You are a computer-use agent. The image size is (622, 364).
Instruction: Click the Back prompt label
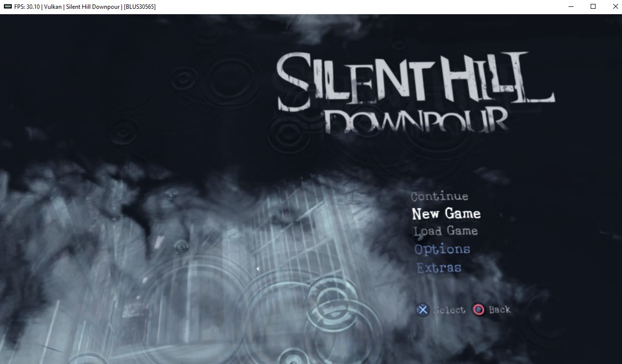point(500,310)
